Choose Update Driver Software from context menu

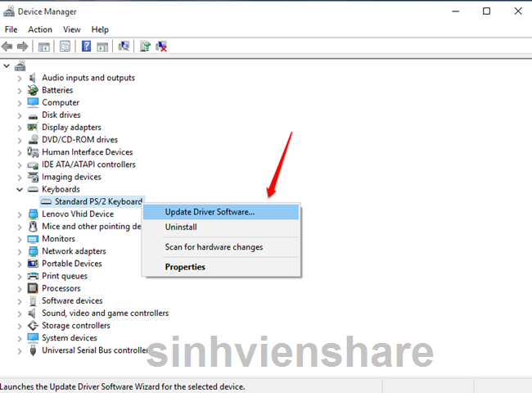tap(210, 212)
